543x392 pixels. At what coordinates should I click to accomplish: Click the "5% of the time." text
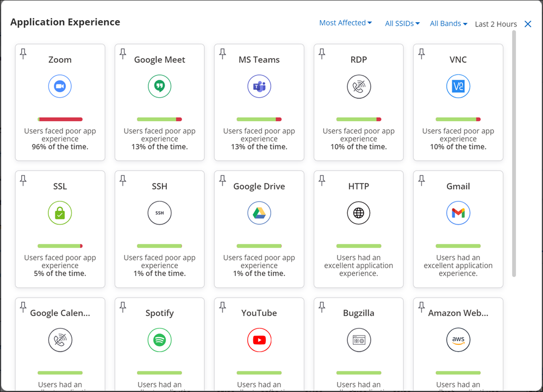click(x=60, y=273)
